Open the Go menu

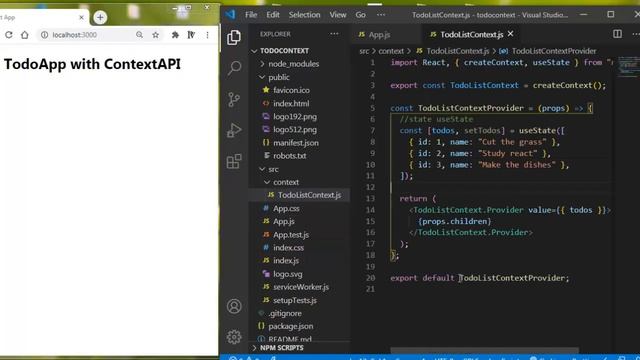pyautogui.click(x=360, y=15)
